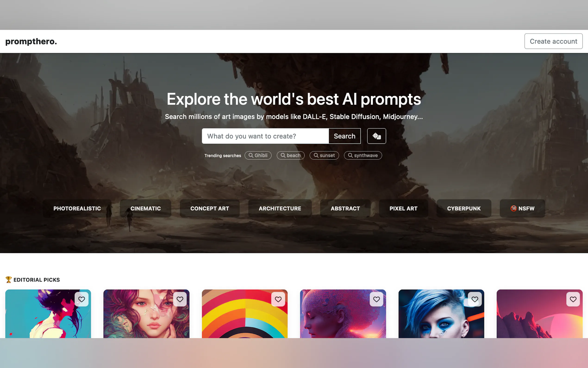Like the purple head sculpture image
This screenshot has width=588, height=368.
(376, 299)
